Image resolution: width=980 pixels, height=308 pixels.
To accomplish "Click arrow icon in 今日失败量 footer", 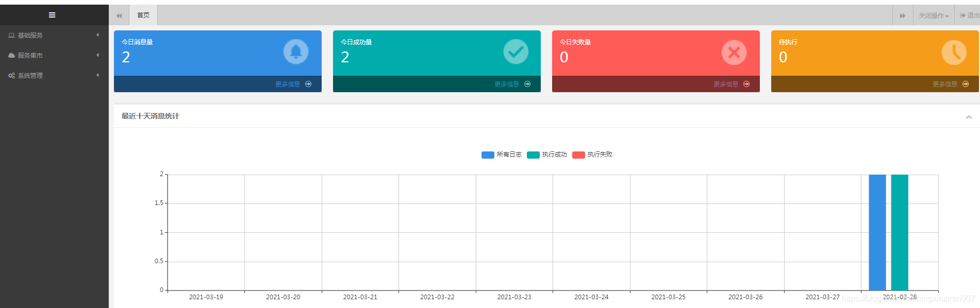I will tap(746, 84).
